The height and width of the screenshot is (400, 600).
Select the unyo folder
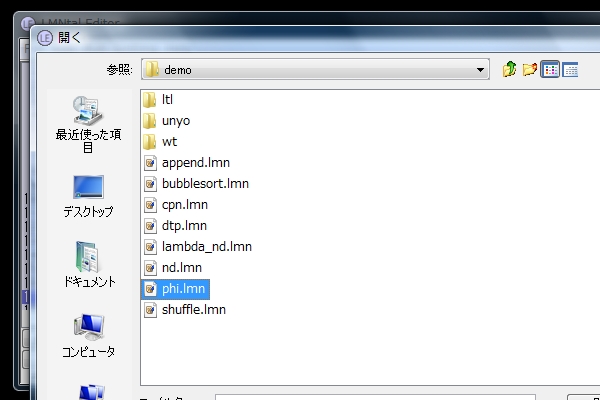tap(175, 121)
